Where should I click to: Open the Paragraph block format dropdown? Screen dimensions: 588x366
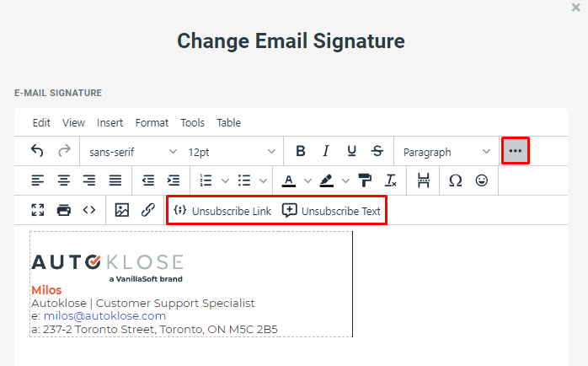(x=446, y=152)
